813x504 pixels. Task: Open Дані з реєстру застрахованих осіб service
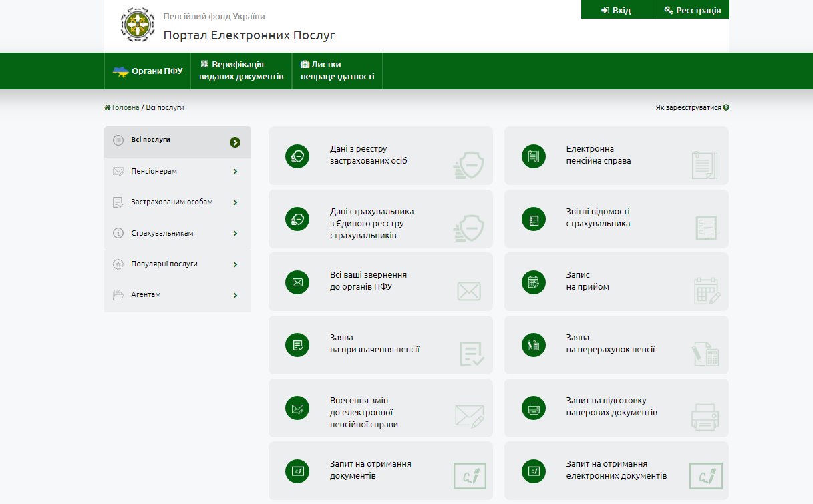point(381,156)
